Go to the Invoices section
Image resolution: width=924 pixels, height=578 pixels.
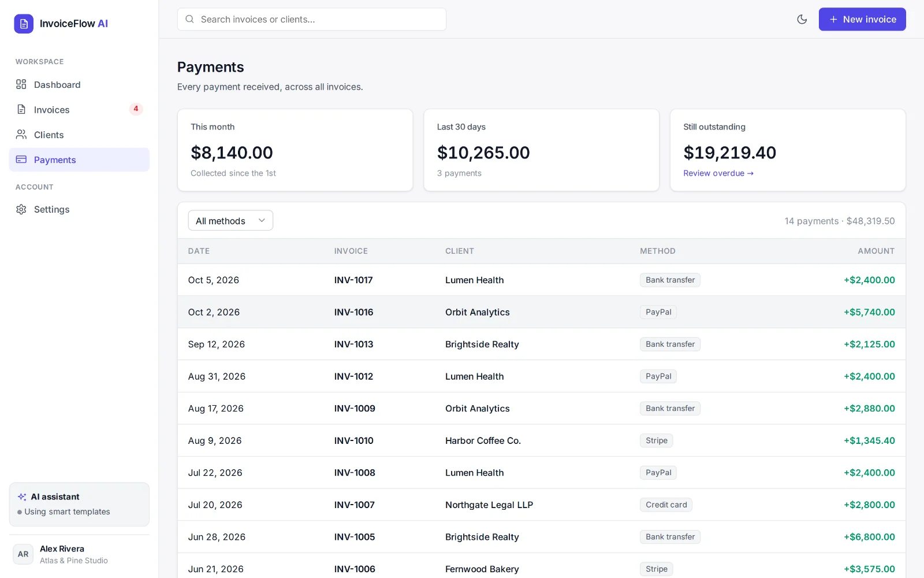click(x=79, y=109)
